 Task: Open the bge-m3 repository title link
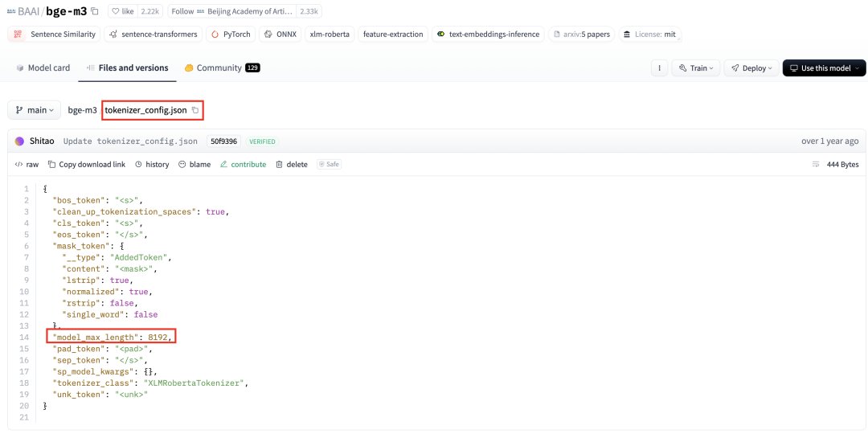point(67,11)
